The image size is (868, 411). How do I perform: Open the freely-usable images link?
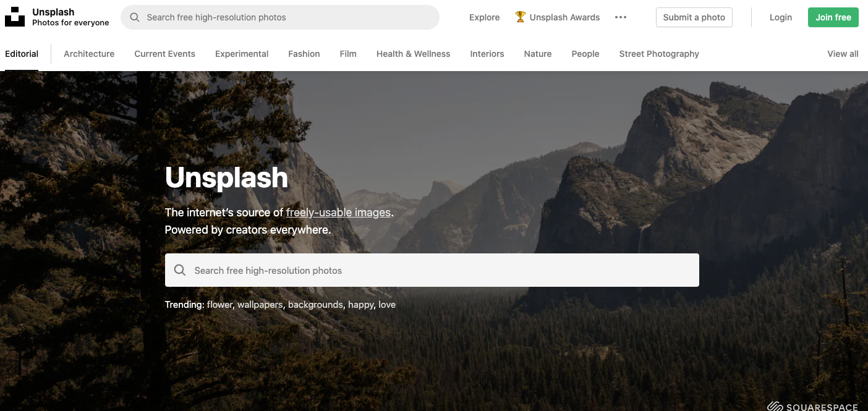tap(338, 213)
